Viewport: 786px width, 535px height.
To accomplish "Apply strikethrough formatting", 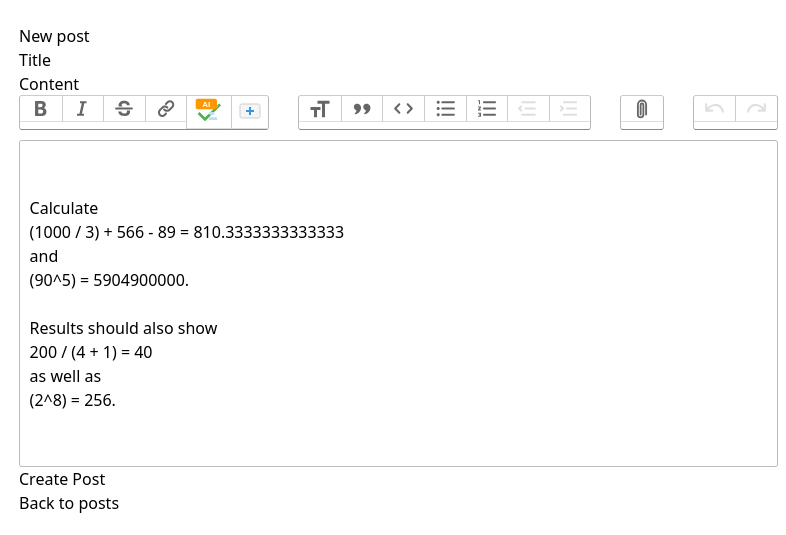I will (x=124, y=109).
